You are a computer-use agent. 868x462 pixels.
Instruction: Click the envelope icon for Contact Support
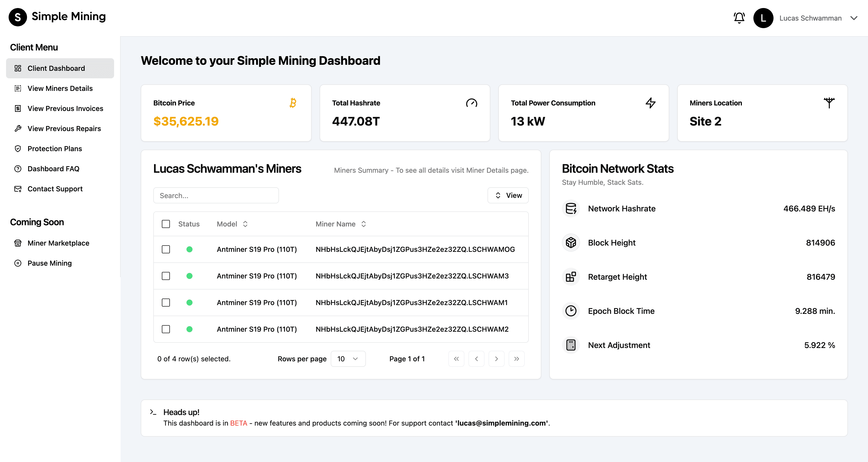point(18,189)
